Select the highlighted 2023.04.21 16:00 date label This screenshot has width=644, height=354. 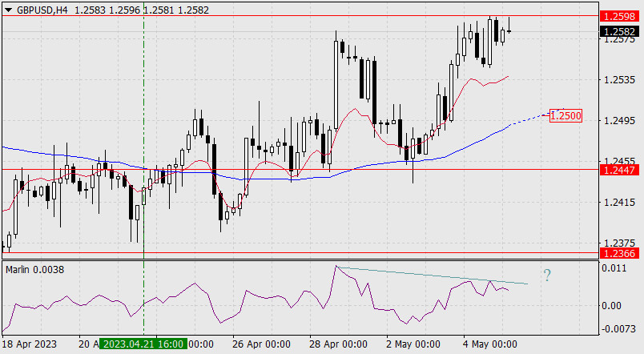(143, 344)
